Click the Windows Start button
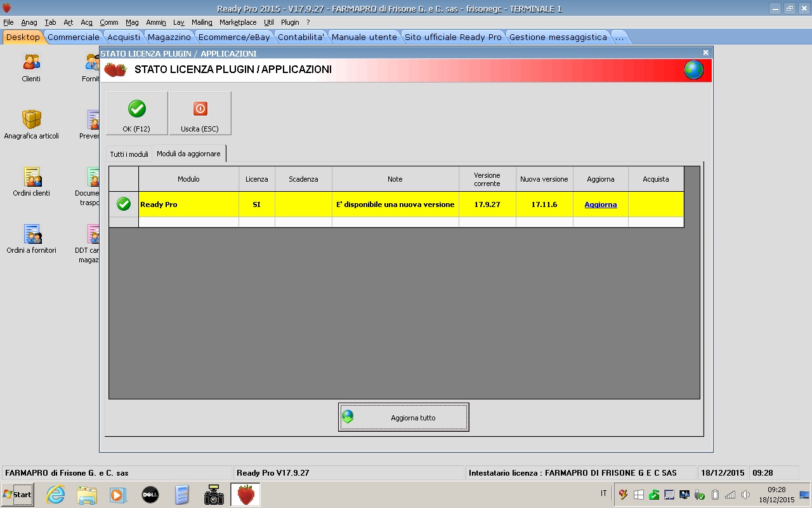812x508 pixels. [18, 494]
